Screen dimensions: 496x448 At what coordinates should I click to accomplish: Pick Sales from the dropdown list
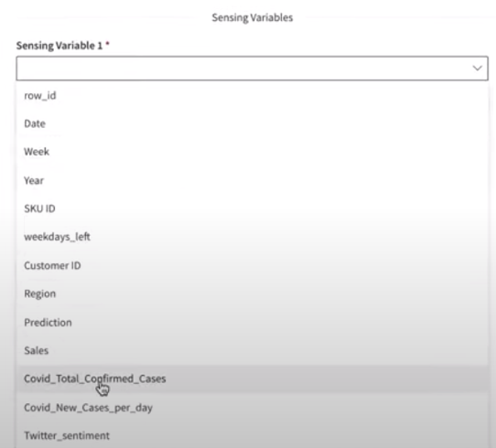pos(252,350)
